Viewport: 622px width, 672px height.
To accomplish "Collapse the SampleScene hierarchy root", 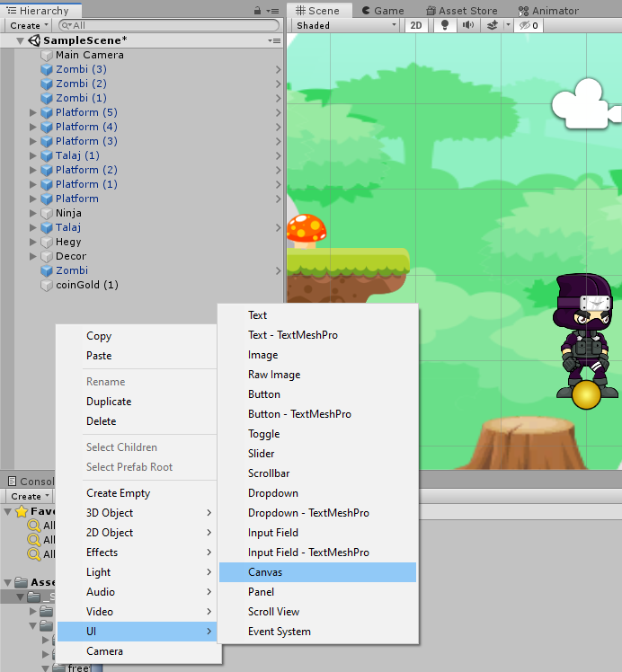I will (x=21, y=40).
